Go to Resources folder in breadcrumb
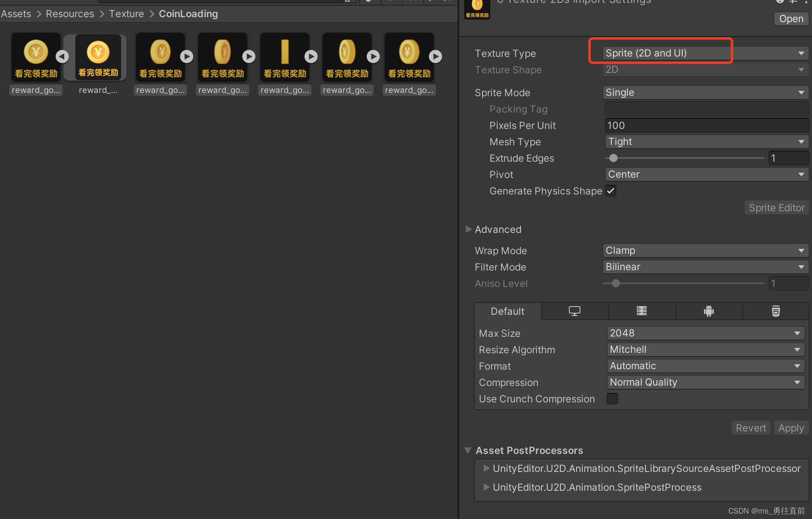812x519 pixels. [x=70, y=14]
